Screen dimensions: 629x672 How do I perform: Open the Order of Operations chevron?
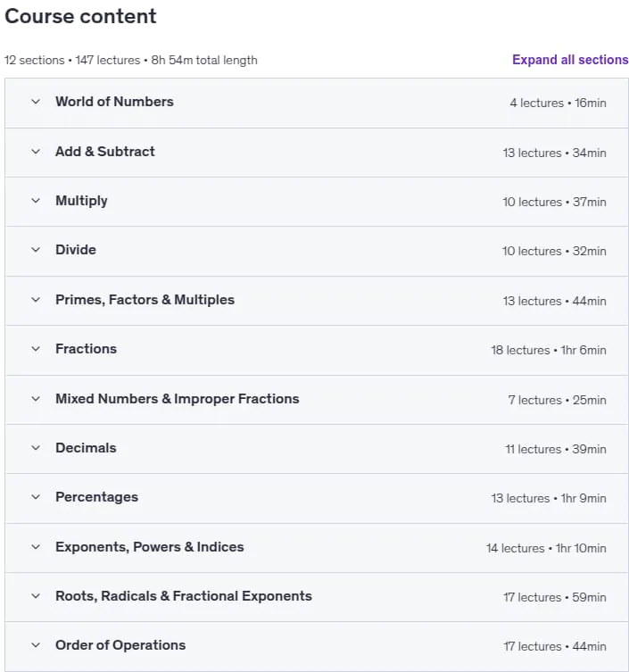pyautogui.click(x=36, y=645)
